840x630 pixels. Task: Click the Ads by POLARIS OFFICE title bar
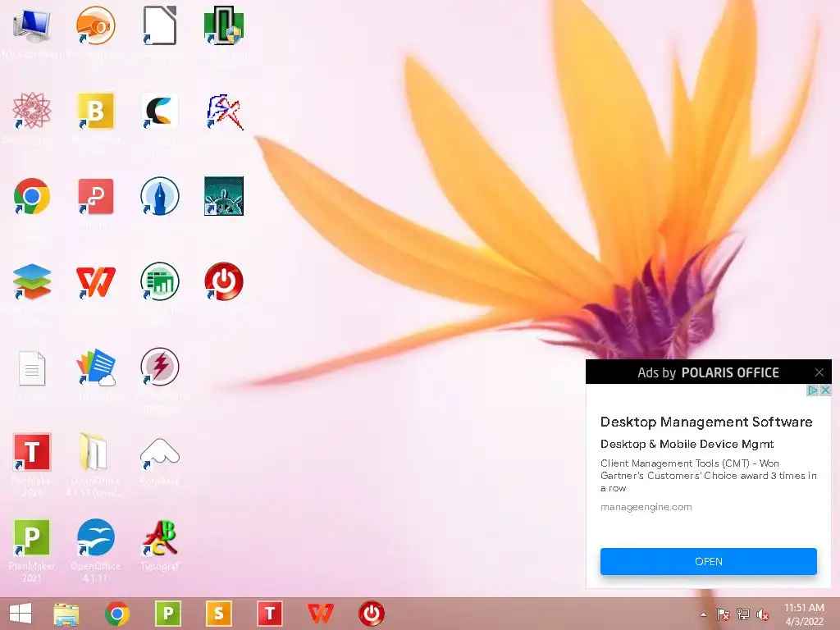708,372
